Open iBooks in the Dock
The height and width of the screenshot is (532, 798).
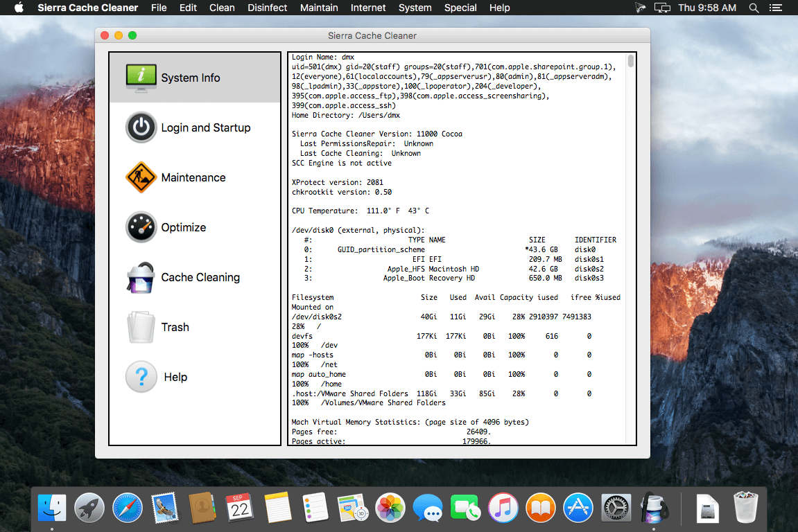[x=541, y=508]
